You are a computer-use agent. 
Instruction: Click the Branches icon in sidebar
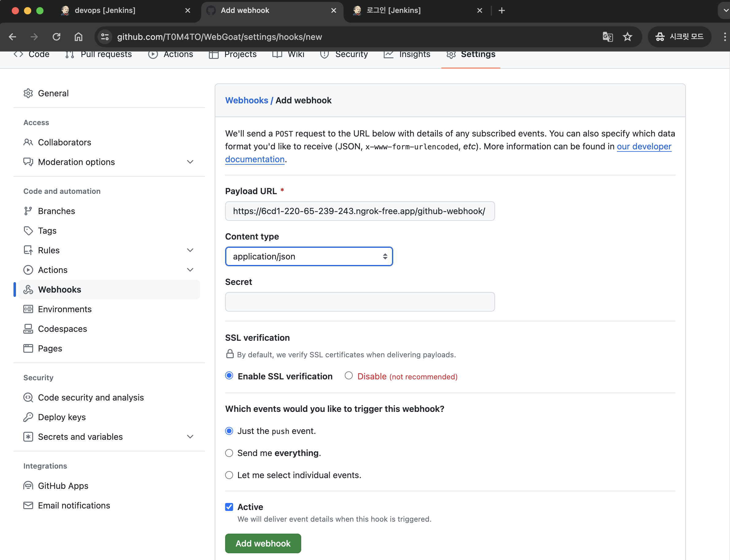pyautogui.click(x=28, y=211)
